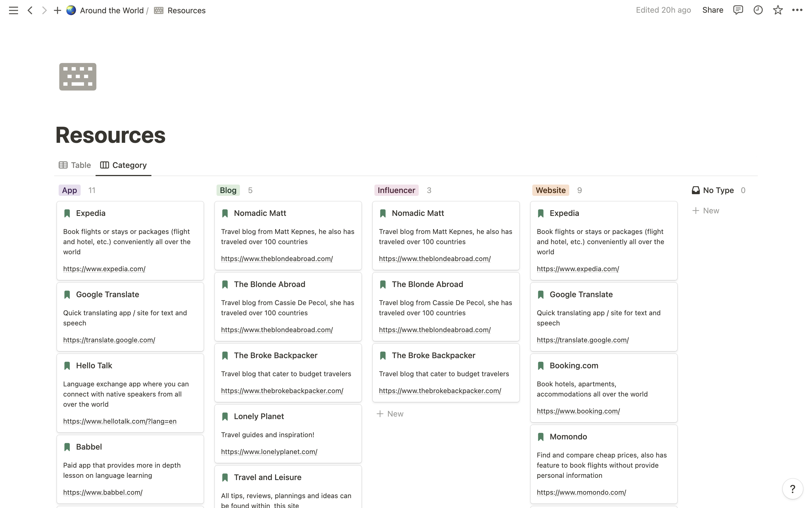Open Google Translate card in Website column

[604, 317]
